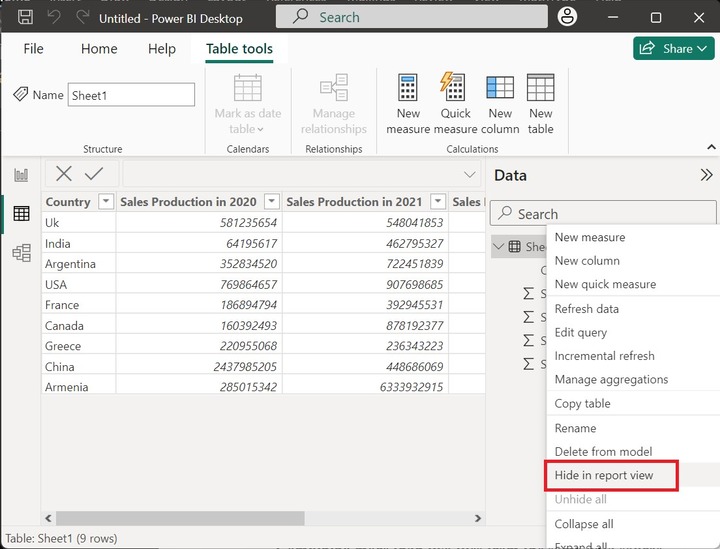
Task: Open Model view from left sidebar
Action: coord(21,253)
